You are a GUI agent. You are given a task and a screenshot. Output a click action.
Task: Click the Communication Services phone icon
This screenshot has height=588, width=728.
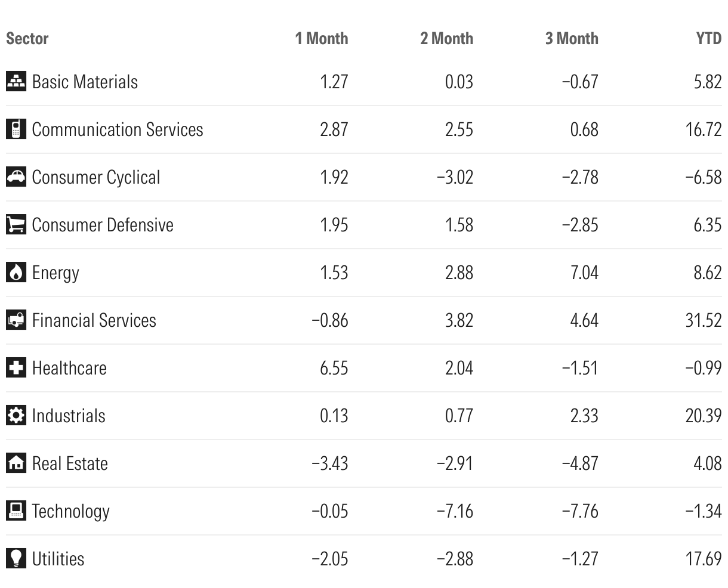(16, 129)
